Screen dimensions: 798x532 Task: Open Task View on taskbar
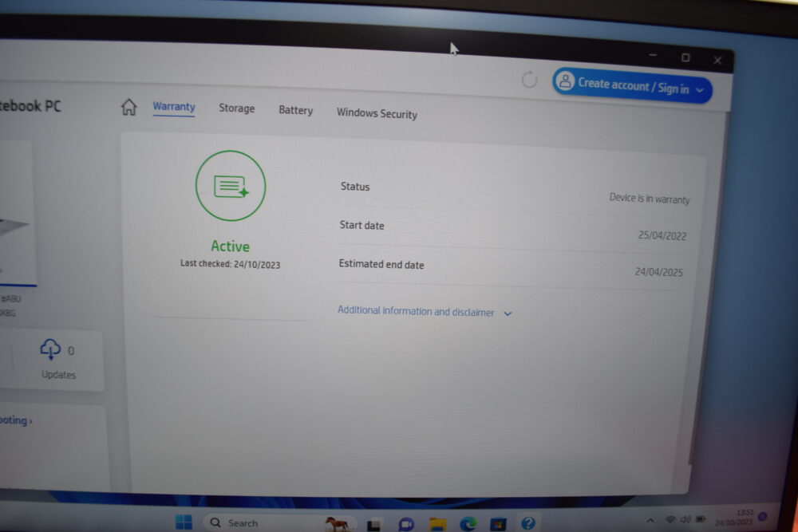(x=374, y=524)
